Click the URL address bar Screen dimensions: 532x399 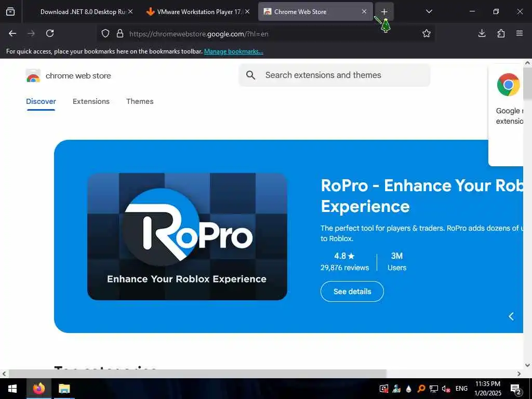point(267,34)
